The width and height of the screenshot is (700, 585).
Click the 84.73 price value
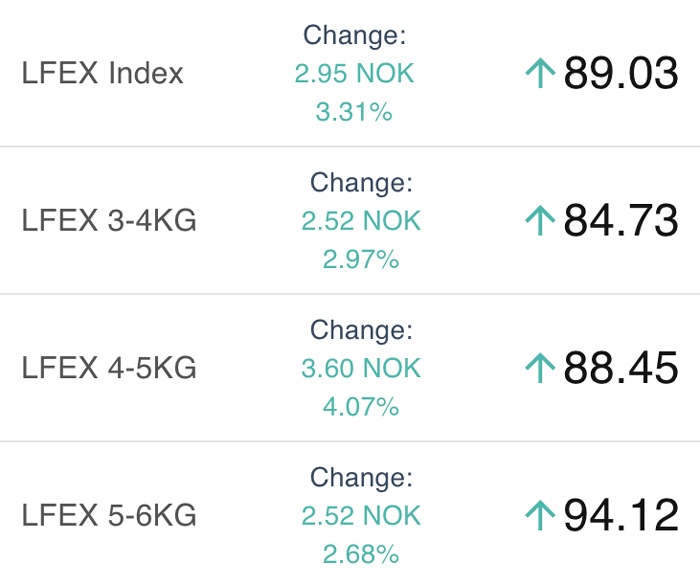[x=621, y=220]
